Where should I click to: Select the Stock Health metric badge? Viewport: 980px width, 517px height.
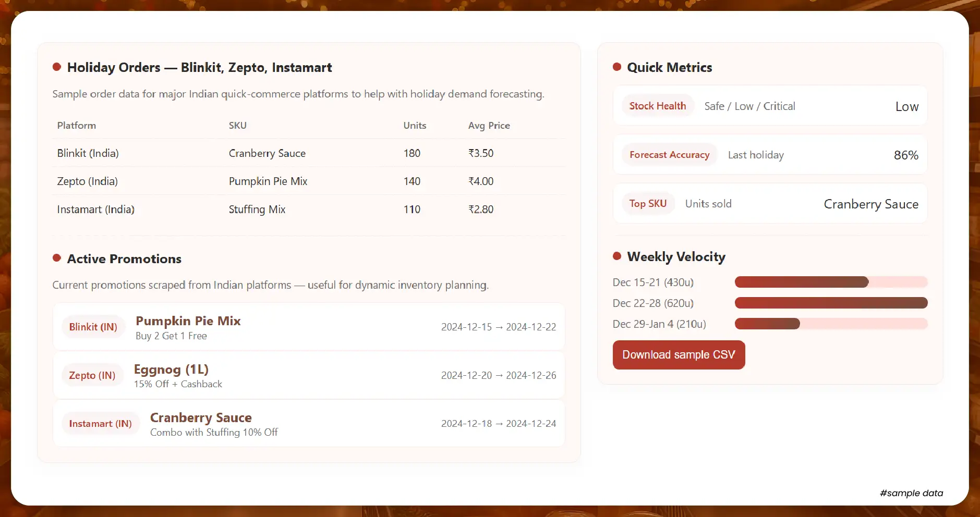click(x=657, y=106)
